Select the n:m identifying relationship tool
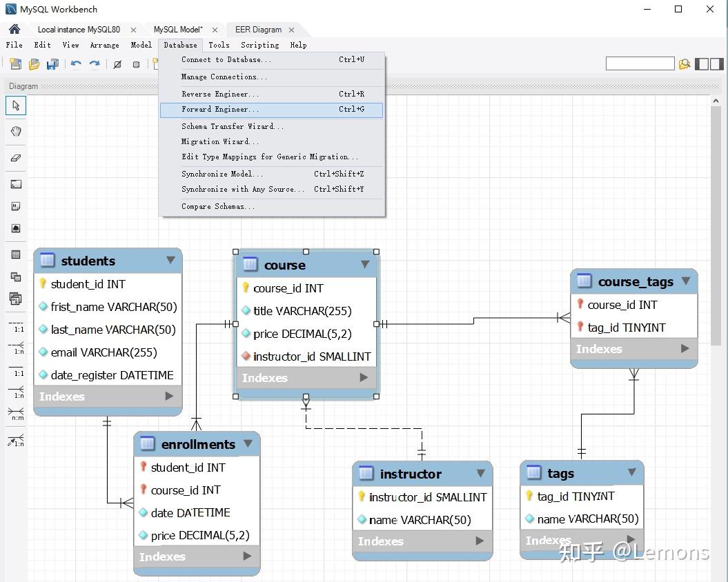 click(15, 415)
